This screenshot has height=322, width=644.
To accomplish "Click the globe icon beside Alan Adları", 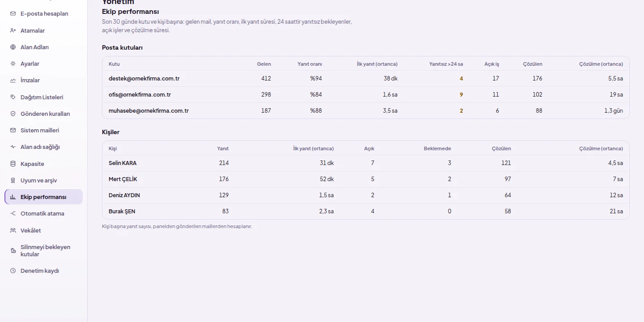I will pyautogui.click(x=13, y=47).
